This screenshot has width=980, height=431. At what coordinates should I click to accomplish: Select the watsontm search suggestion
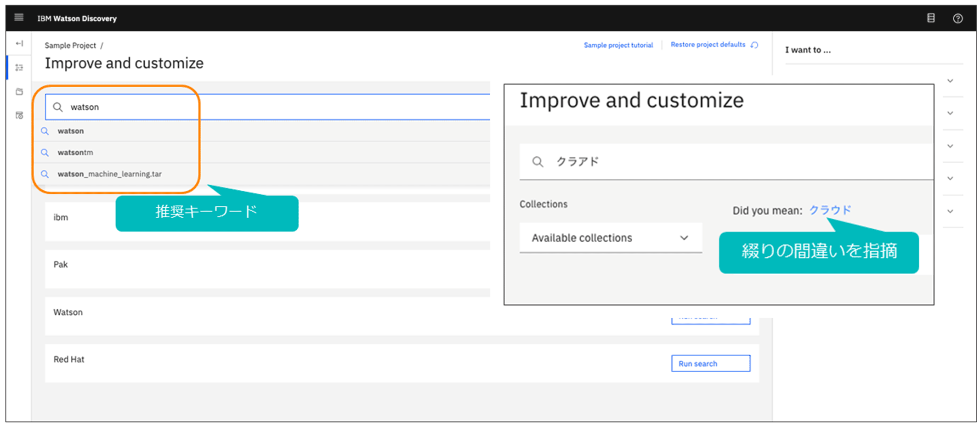[75, 153]
